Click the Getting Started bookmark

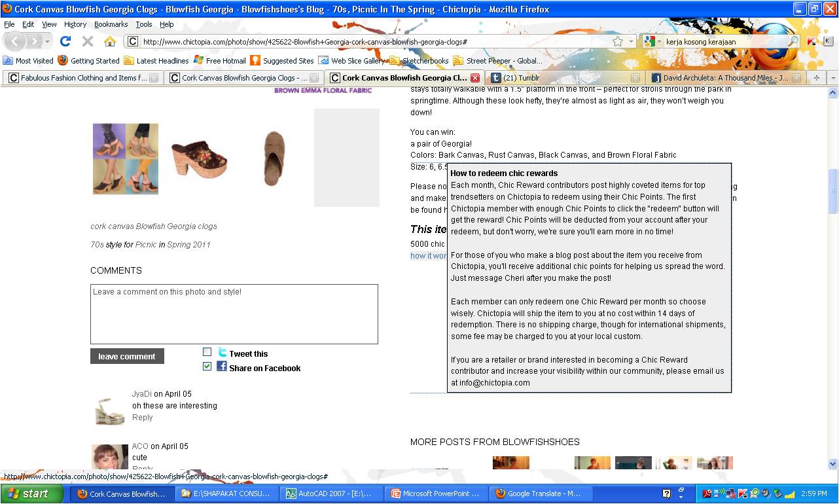(x=88, y=60)
